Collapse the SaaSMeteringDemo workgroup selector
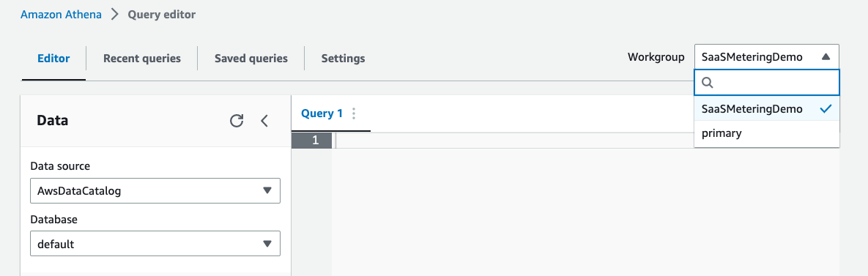Screen dimensions: 868x276 click(x=767, y=57)
